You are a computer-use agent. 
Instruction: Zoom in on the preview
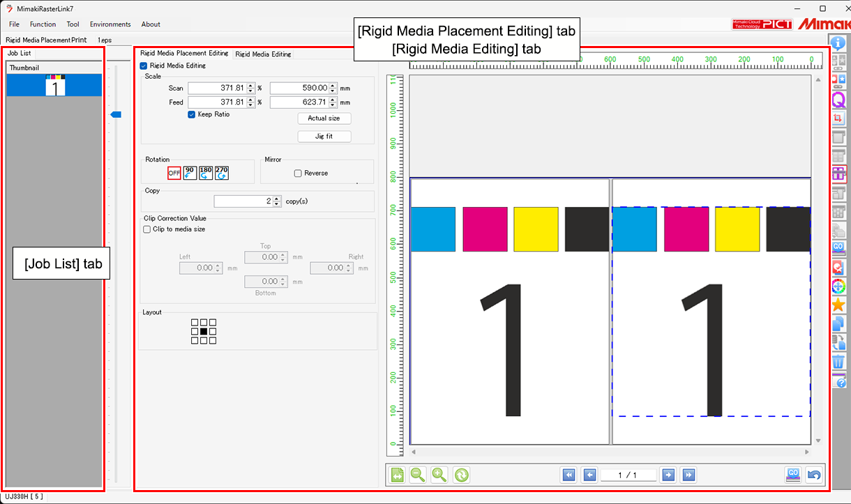[439, 475]
